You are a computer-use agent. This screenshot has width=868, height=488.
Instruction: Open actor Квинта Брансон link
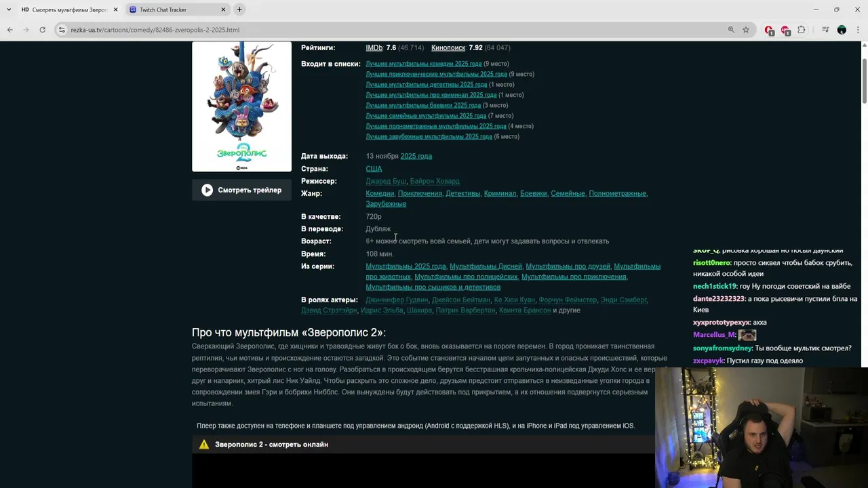[525, 310]
